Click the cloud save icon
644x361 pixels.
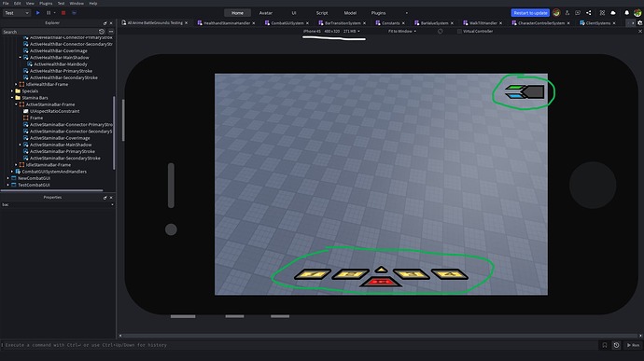pyautogui.click(x=613, y=13)
